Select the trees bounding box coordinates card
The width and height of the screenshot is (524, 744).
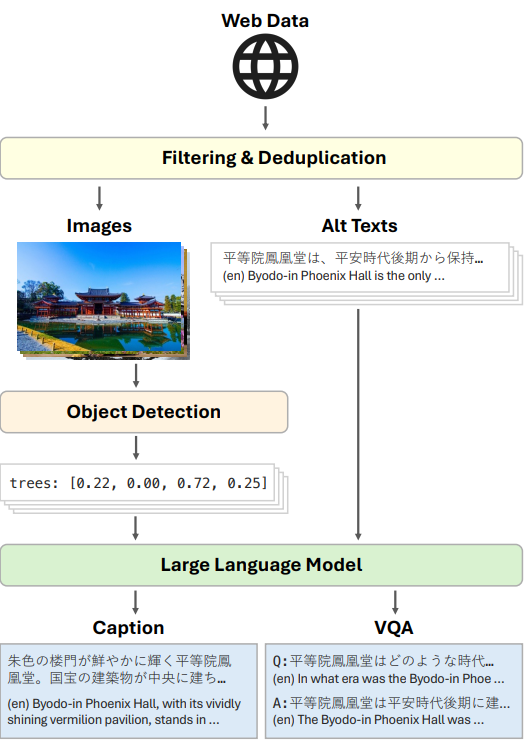pos(138,483)
